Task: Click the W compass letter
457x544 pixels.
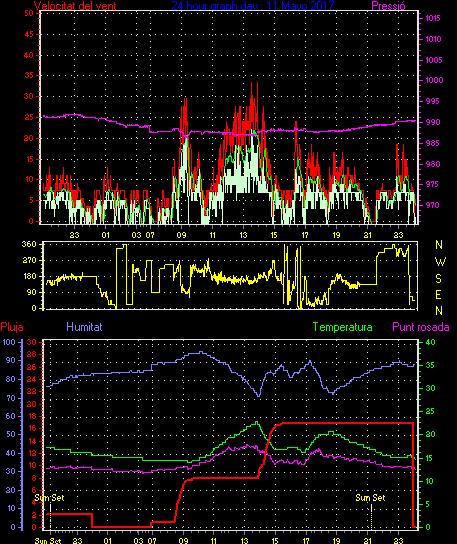Action: (440, 262)
